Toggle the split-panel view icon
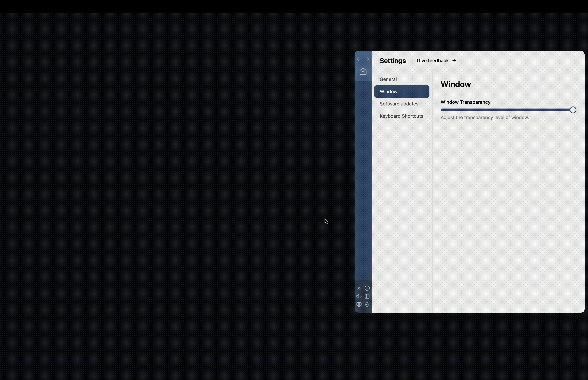 [367, 296]
